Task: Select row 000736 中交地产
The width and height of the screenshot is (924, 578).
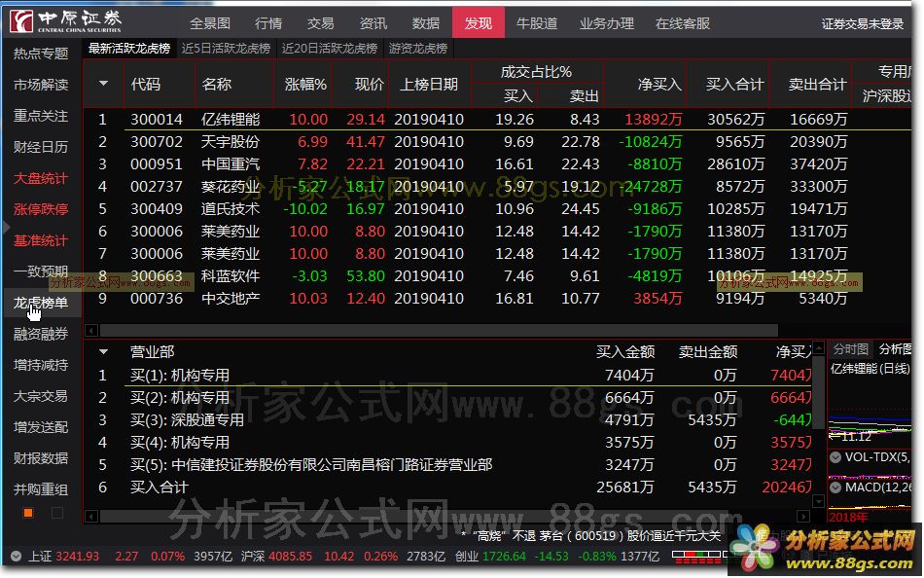Action: [497, 299]
